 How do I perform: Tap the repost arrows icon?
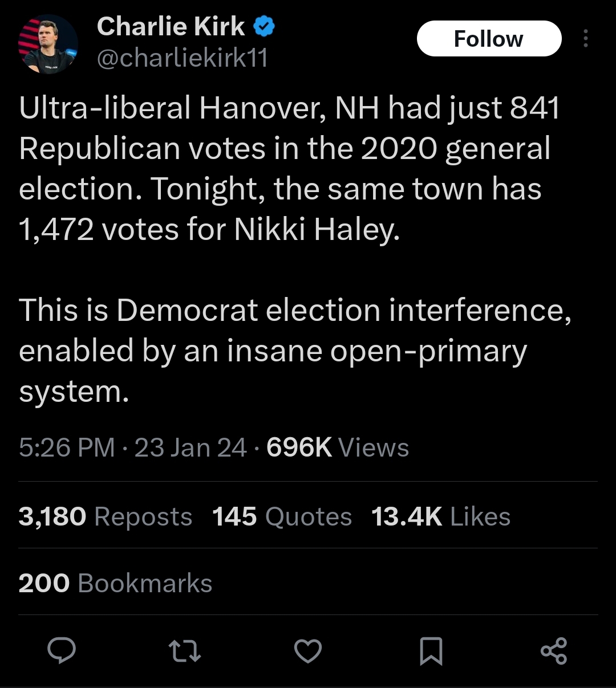tap(185, 651)
